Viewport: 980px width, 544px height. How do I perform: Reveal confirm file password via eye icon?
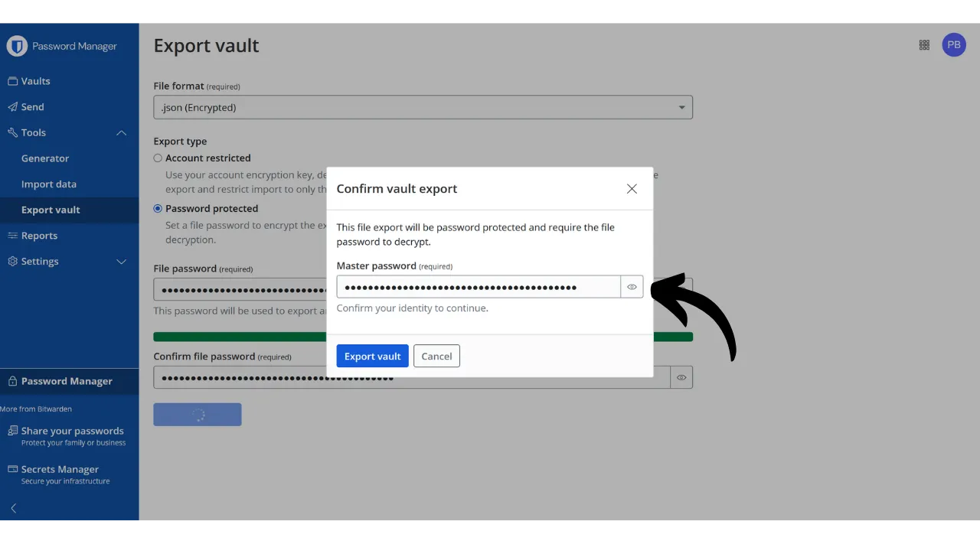[681, 377]
